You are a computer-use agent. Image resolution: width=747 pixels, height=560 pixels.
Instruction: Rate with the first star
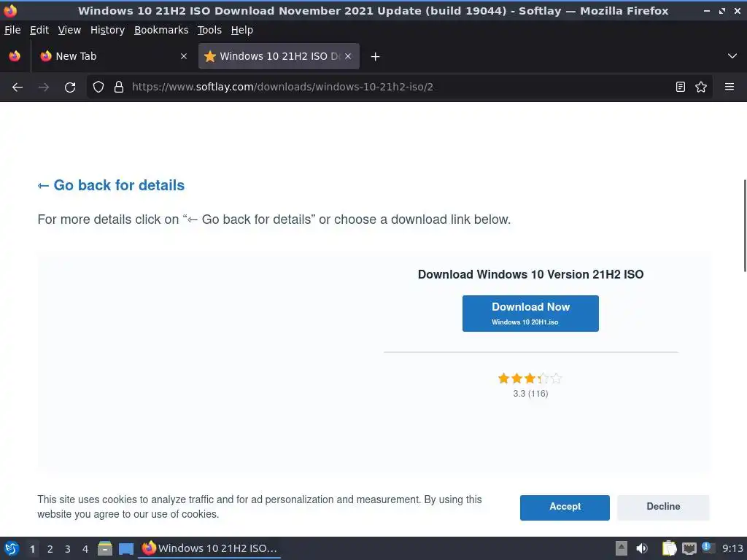pyautogui.click(x=503, y=378)
